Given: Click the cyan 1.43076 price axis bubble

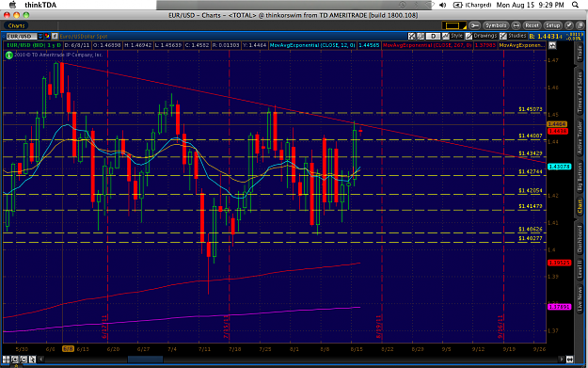Looking at the screenshot, I should click(559, 167).
